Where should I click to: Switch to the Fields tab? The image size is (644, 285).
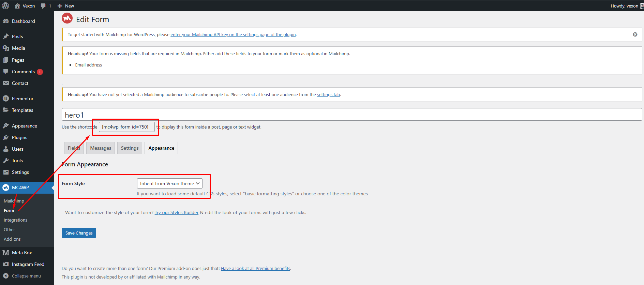pos(74,148)
